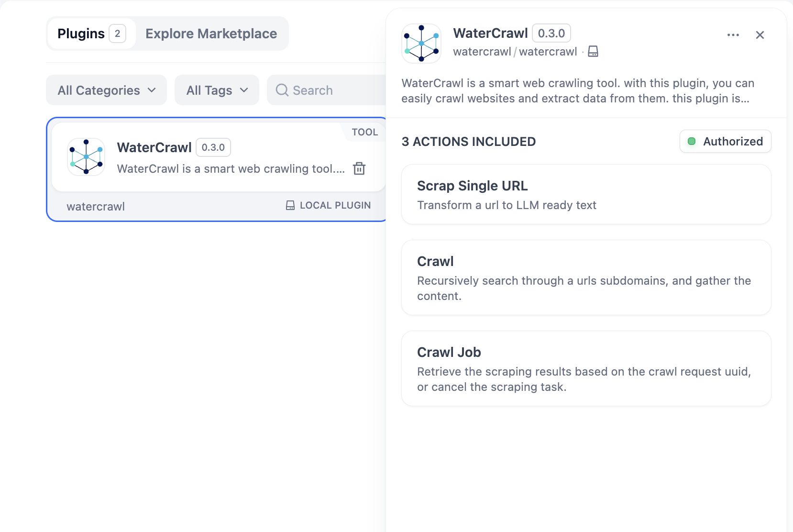The width and height of the screenshot is (793, 532).
Task: Expand the All Tags dropdown
Action: pyautogui.click(x=217, y=90)
